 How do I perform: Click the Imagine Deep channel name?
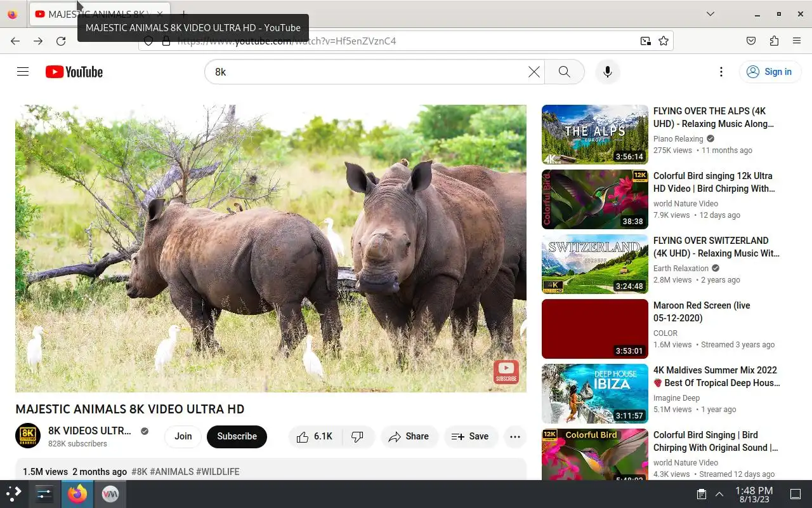coord(676,398)
